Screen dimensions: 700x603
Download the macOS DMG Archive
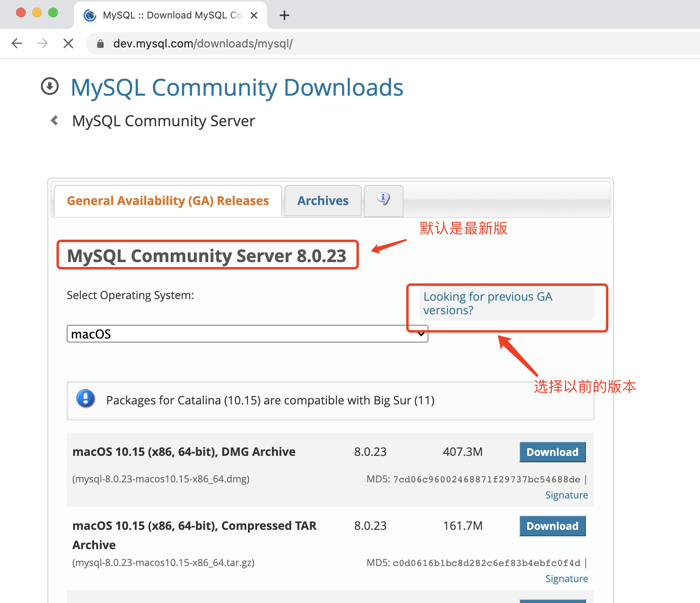553,452
